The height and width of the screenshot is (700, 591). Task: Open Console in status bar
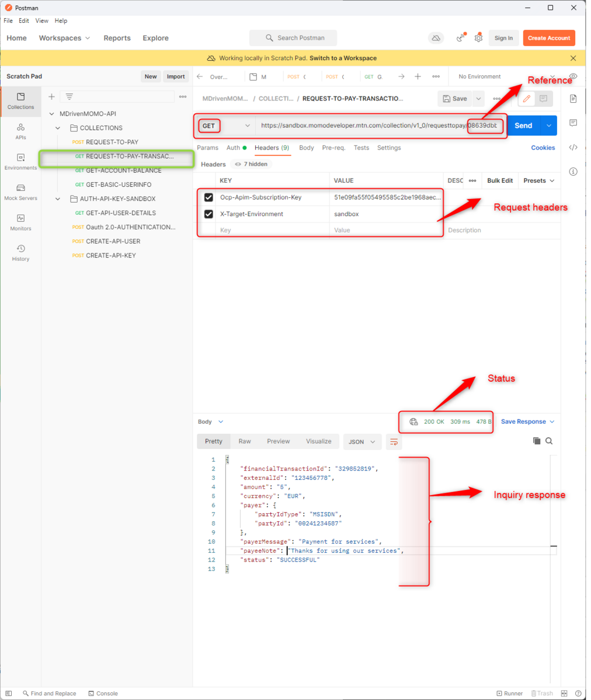(103, 694)
